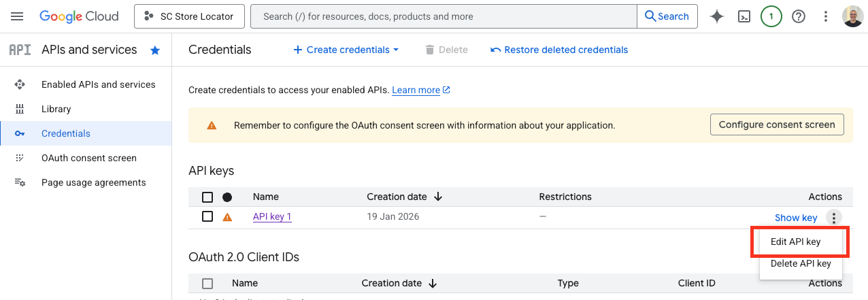Image resolution: width=868 pixels, height=300 pixels.
Task: Open the Learn more link
Action: 416,90
